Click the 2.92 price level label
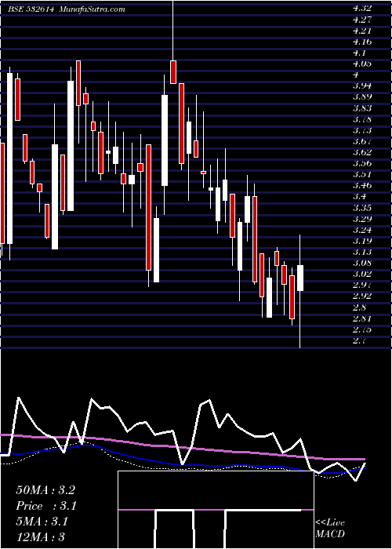Screen dimensions: 392x549 coord(362,296)
